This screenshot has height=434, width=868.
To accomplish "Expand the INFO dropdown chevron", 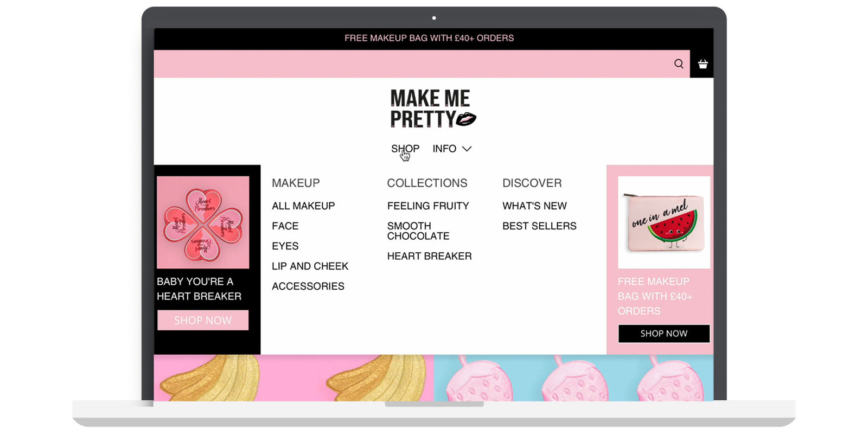I will click(x=467, y=149).
